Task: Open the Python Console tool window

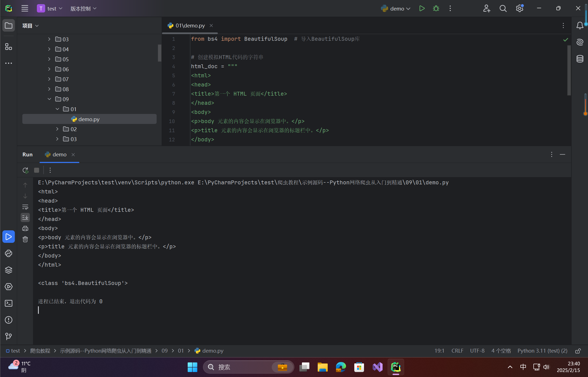Action: [9, 253]
